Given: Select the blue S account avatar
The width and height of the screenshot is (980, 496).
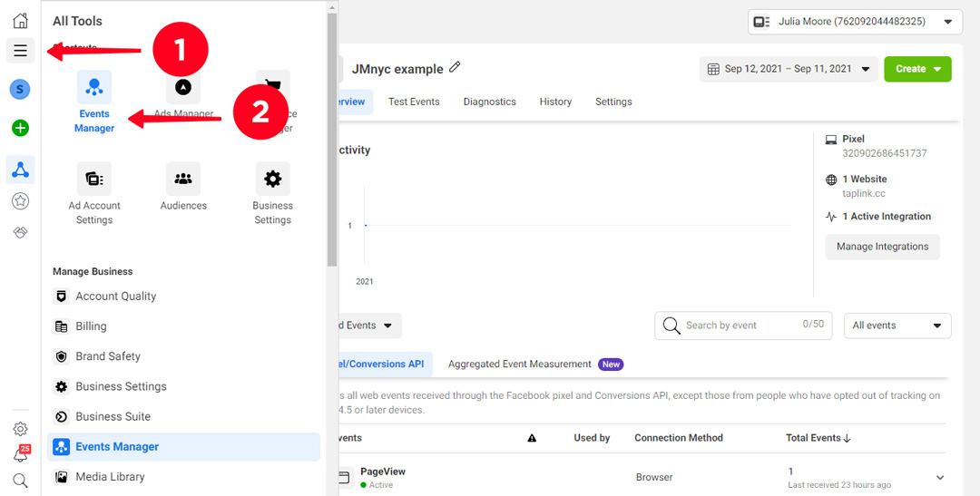Looking at the screenshot, I should click(x=20, y=90).
